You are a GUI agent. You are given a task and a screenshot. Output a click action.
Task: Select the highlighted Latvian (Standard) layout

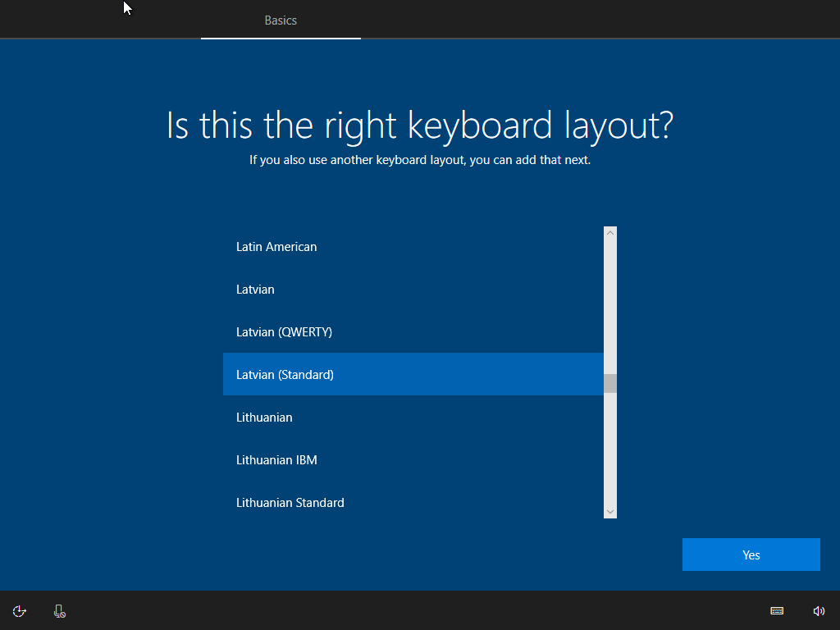[285, 375]
